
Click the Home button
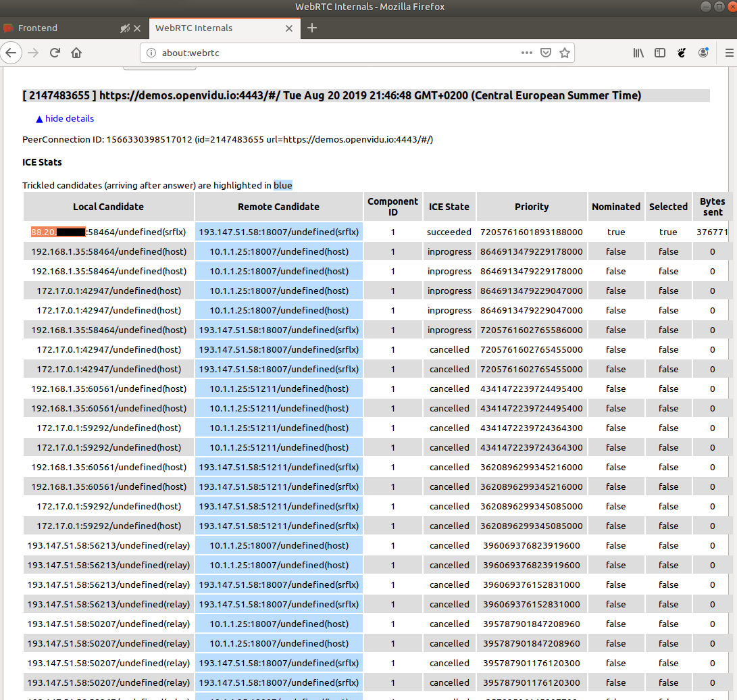(76, 52)
